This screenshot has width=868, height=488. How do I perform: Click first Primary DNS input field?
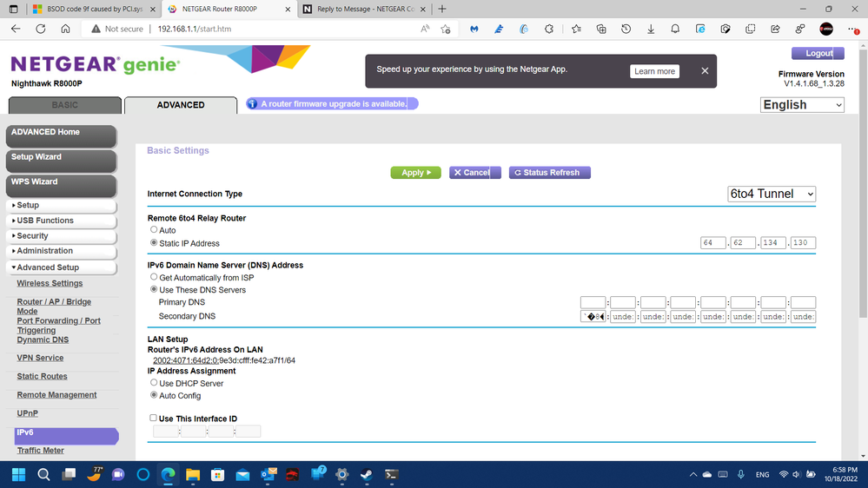click(593, 302)
